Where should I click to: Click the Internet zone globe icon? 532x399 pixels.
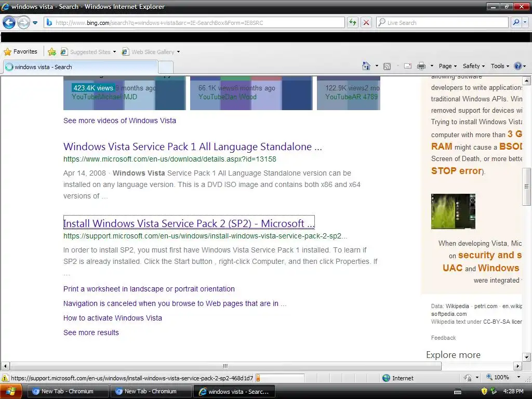pos(386,378)
